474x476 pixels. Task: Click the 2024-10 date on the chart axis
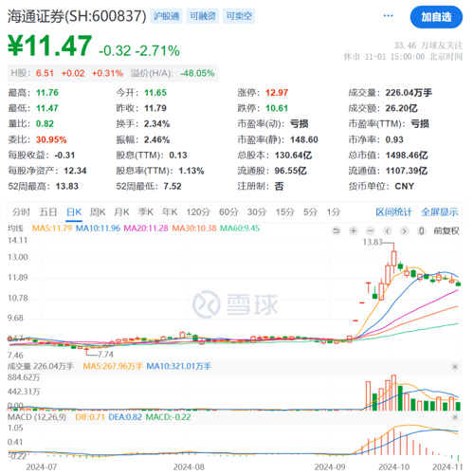pos(393,467)
